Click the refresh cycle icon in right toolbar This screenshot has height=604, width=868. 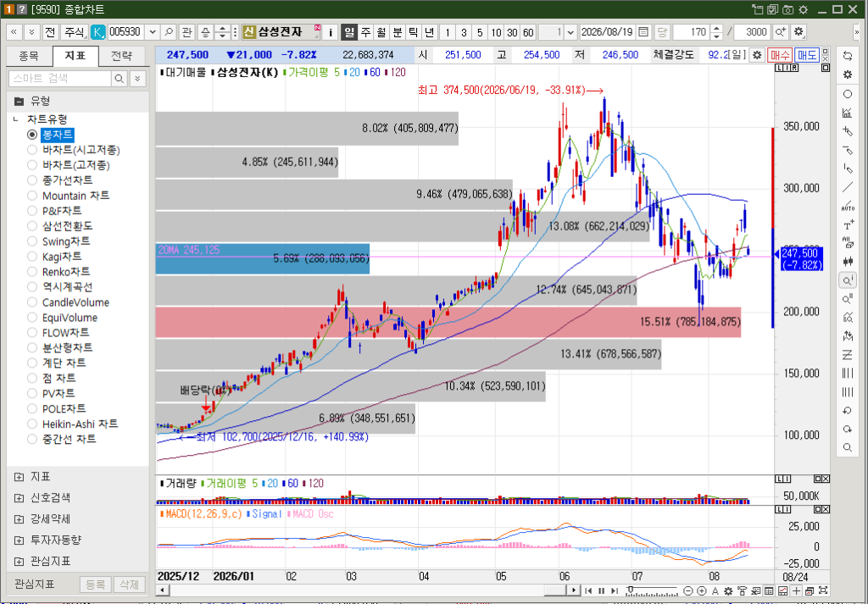[847, 56]
